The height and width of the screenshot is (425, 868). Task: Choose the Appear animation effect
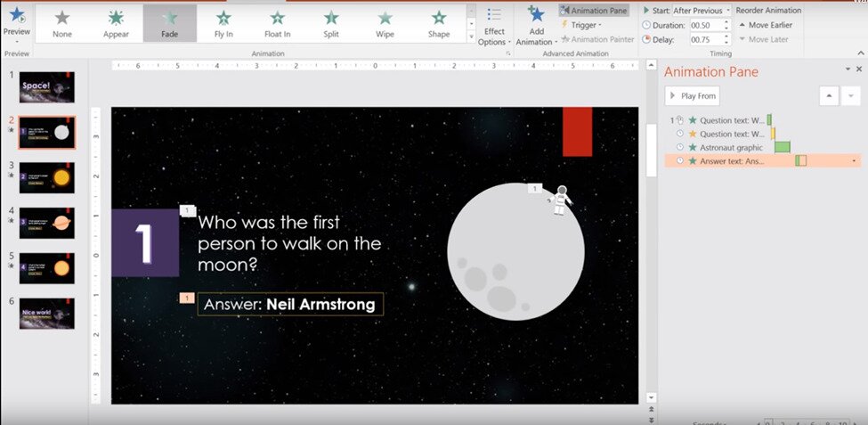(116, 22)
